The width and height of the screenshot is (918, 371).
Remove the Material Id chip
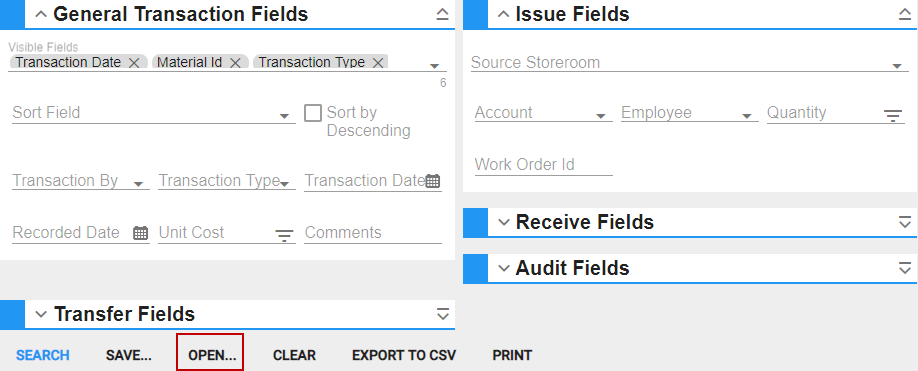[235, 63]
